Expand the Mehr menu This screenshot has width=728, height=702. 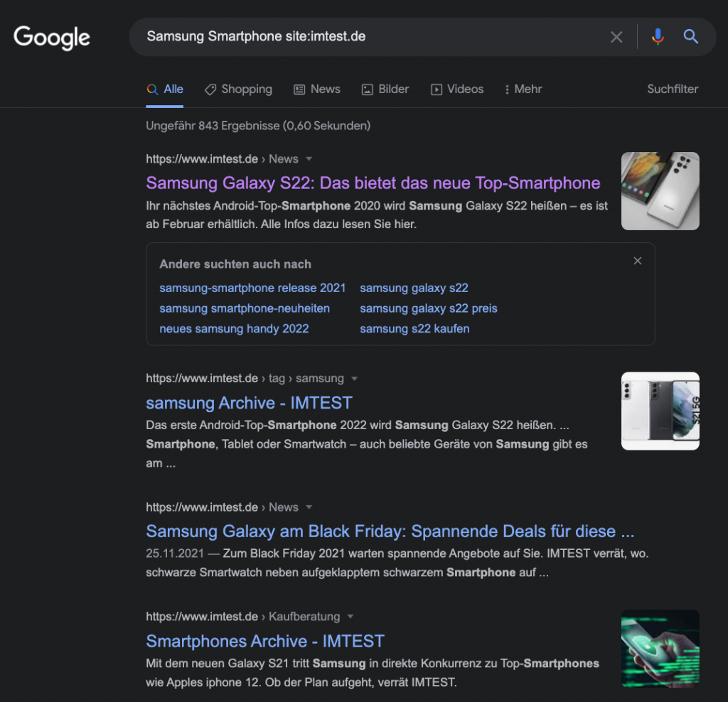click(523, 89)
